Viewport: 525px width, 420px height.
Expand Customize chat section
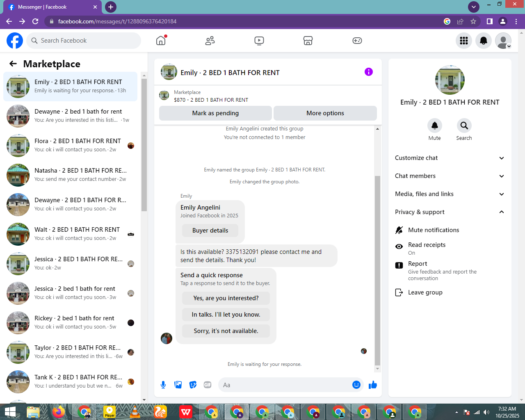click(449, 158)
